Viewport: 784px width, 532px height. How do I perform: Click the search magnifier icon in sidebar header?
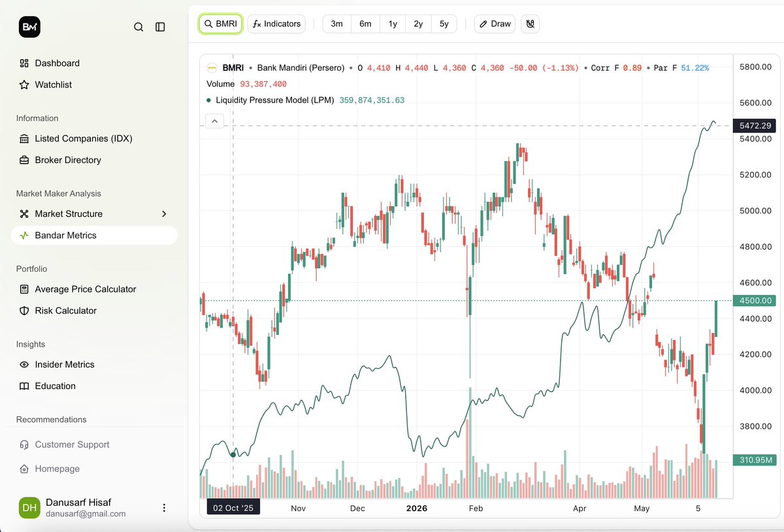pos(139,27)
